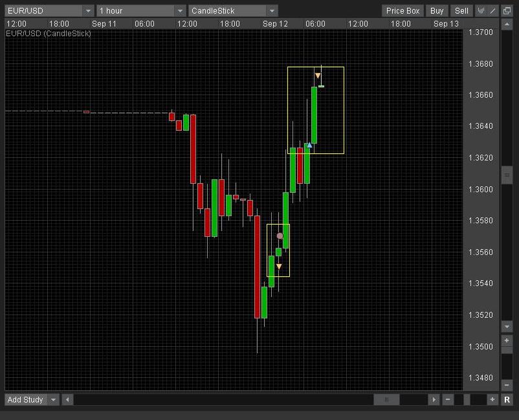Expand the CandleStick chart type dropdown
This screenshot has height=420, width=519.
point(272,11)
